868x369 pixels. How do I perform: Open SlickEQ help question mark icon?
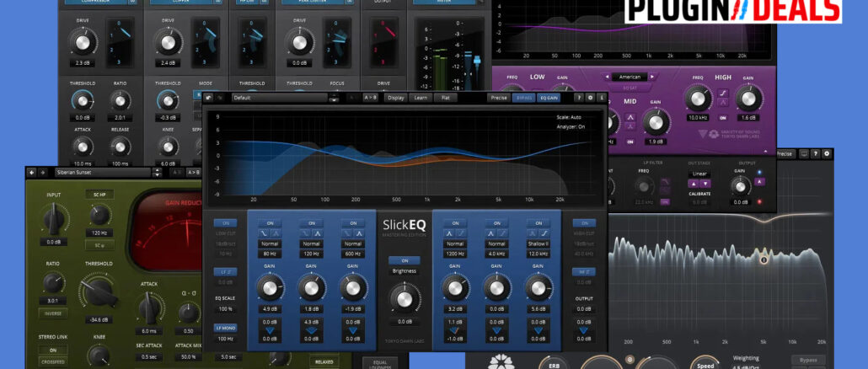click(580, 98)
